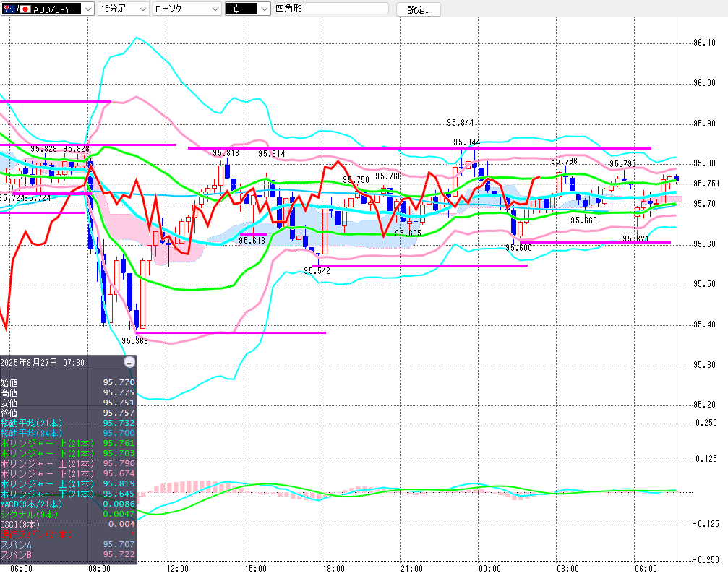Viewport: 728px width, 576px height.
Task: Click the 高値 value 95.775
Action: pos(119,392)
